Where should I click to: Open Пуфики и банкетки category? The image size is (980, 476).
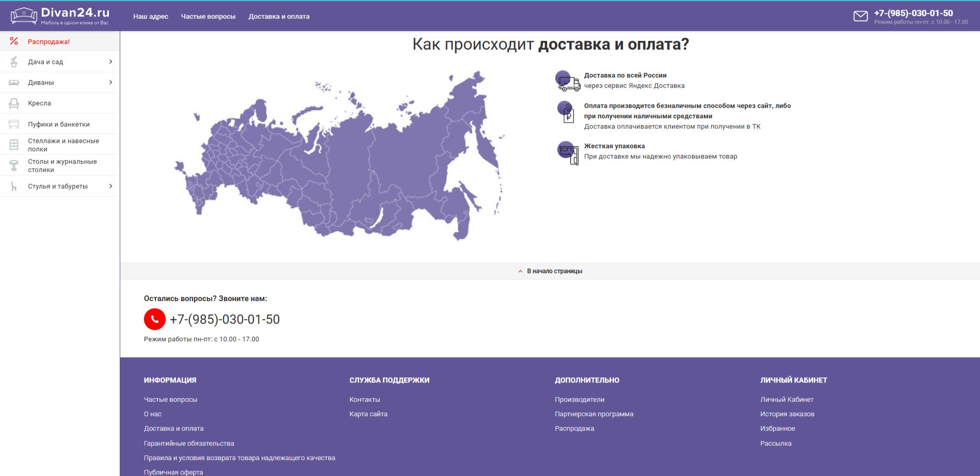coord(60,124)
